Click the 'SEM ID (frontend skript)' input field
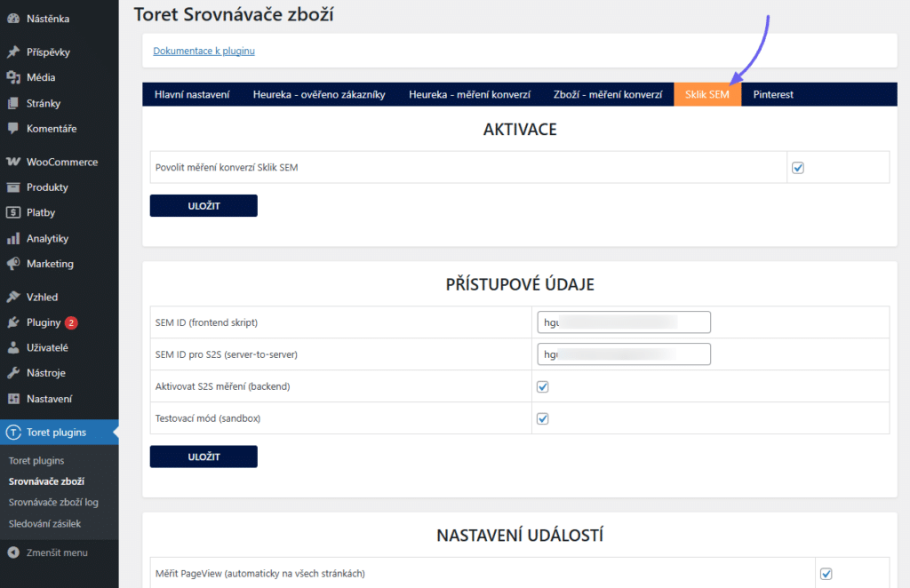This screenshot has height=588, width=910. click(623, 322)
